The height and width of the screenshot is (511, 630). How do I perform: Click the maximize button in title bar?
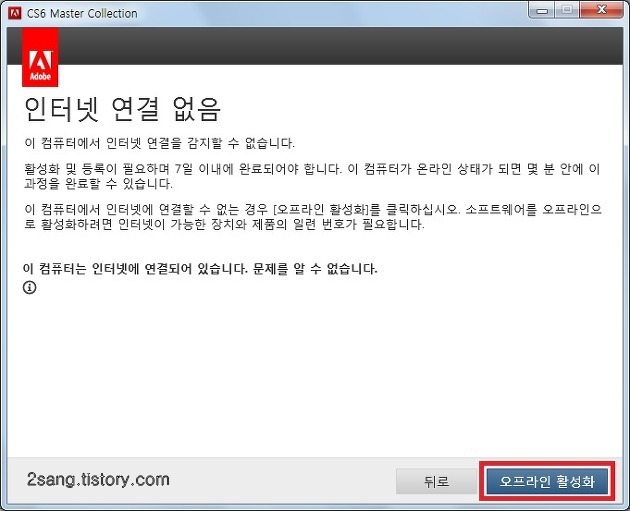point(567,10)
